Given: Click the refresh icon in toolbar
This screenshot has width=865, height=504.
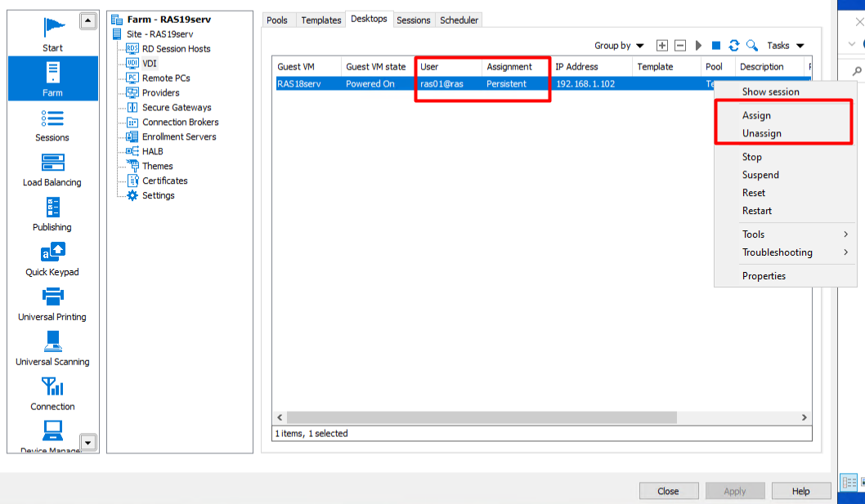Looking at the screenshot, I should click(x=734, y=46).
